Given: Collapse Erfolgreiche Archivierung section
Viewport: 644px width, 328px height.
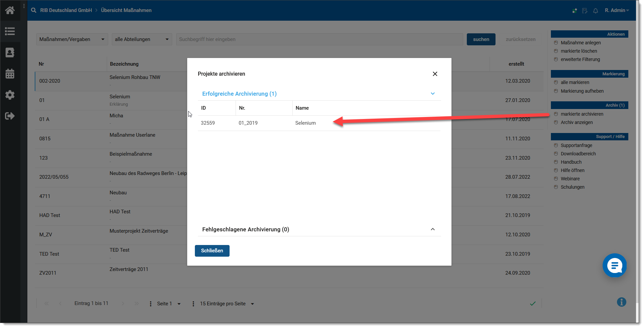Looking at the screenshot, I should click(x=433, y=94).
